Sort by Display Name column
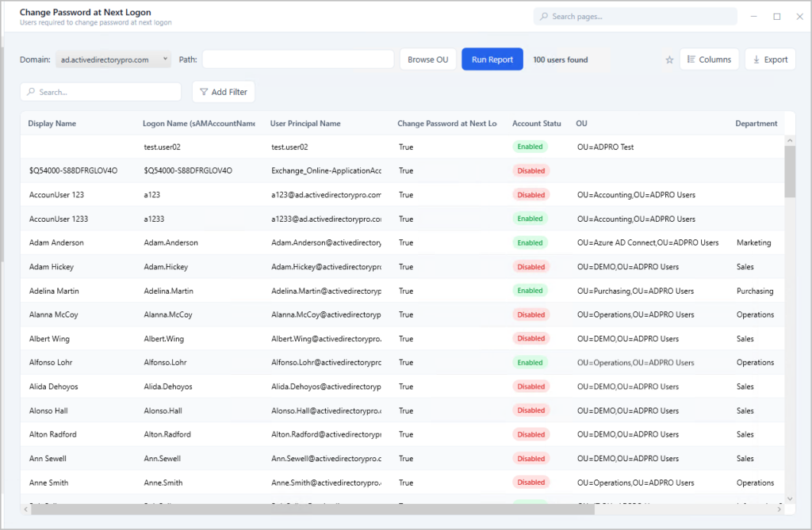 coord(52,124)
